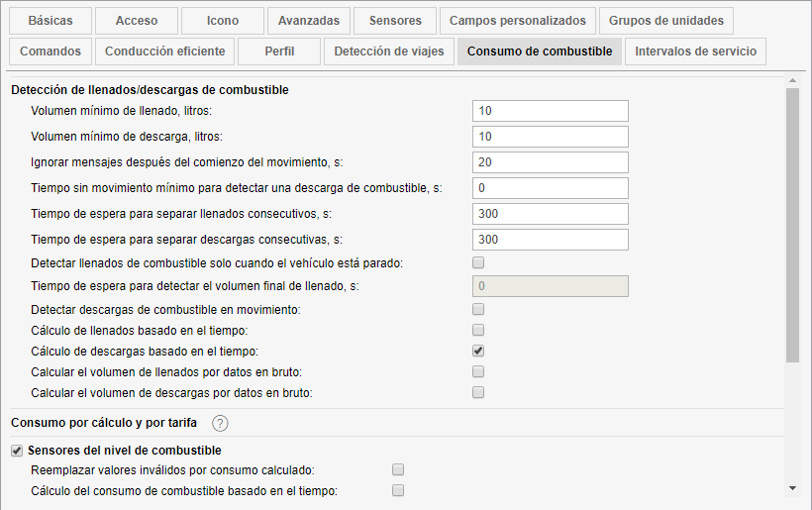Click the help icon beside Consumo por cálculo
This screenshot has width=812, height=510.
point(220,423)
